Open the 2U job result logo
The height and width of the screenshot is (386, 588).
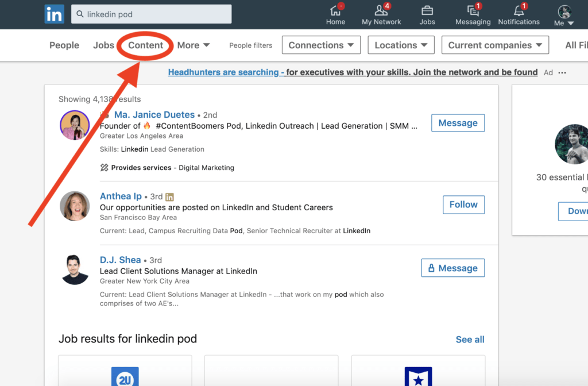[125, 377]
